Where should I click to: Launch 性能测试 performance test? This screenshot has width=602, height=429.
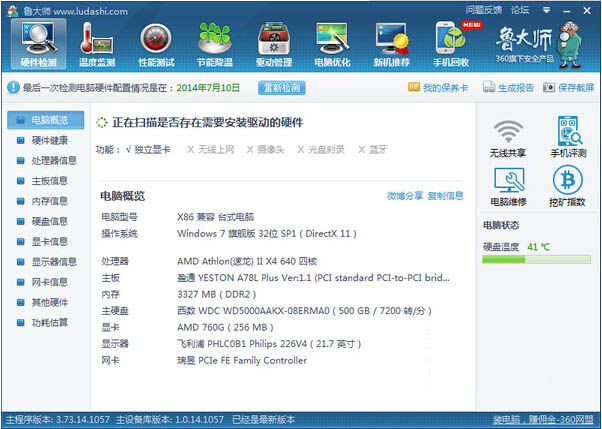pyautogui.click(x=156, y=44)
